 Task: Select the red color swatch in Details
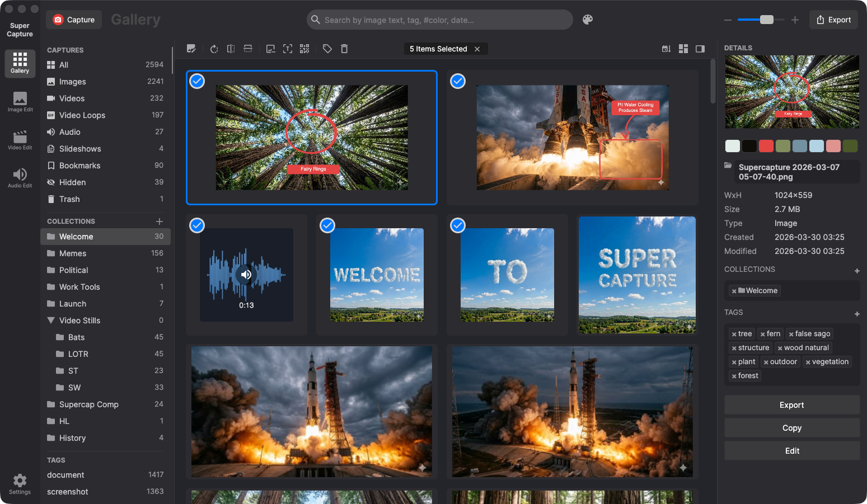click(x=766, y=145)
